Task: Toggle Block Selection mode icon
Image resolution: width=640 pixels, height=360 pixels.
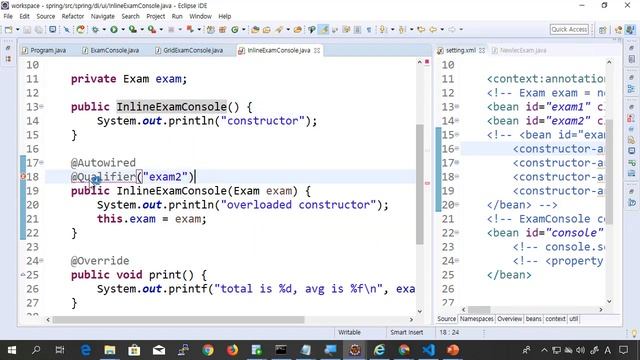Action: point(357,29)
